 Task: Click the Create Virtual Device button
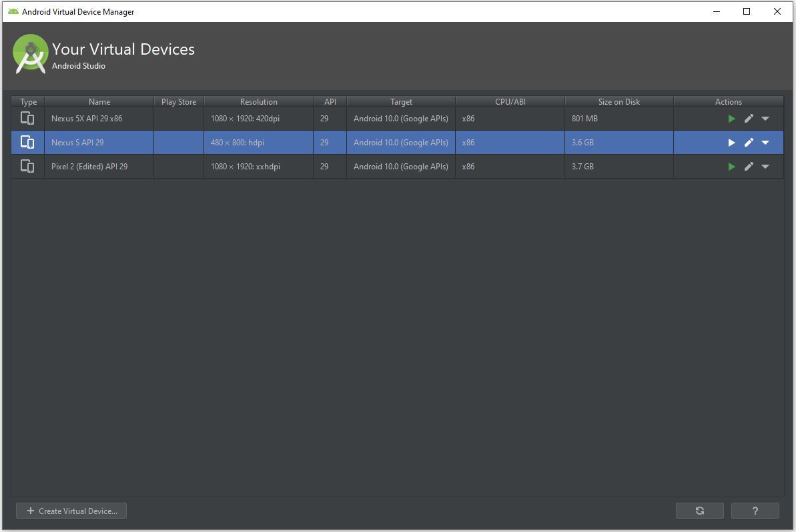[71, 511]
